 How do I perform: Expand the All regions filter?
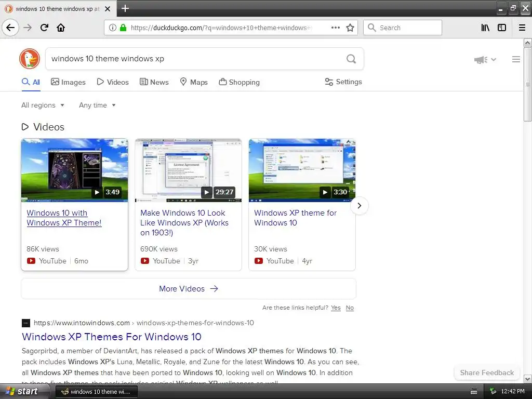[43, 105]
